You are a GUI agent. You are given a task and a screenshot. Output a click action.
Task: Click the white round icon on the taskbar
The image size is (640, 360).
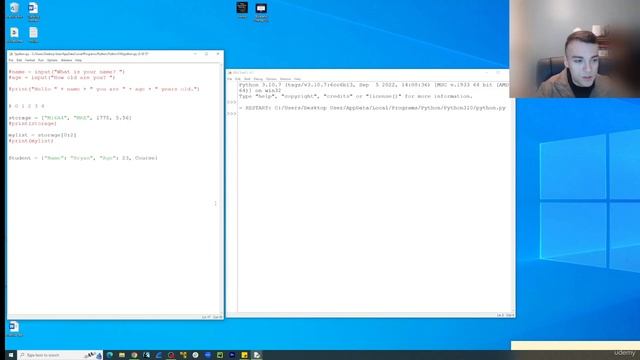(196, 355)
